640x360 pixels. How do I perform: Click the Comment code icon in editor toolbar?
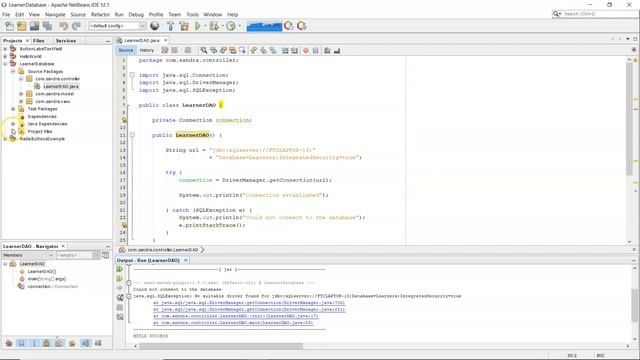point(327,50)
